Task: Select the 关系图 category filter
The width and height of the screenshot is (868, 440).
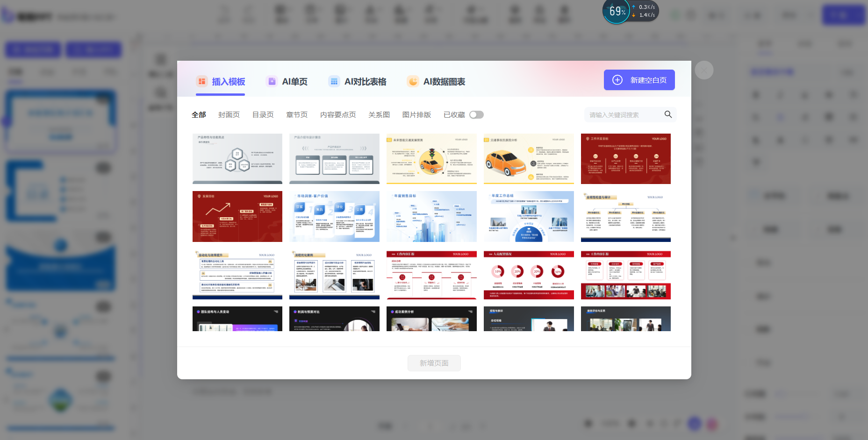Action: click(379, 115)
